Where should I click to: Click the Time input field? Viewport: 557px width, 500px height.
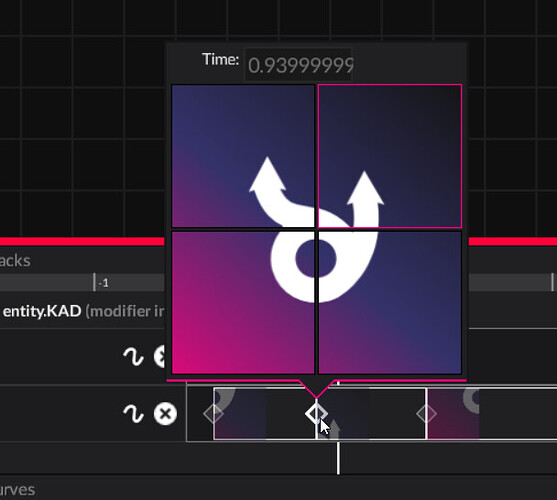click(x=298, y=65)
